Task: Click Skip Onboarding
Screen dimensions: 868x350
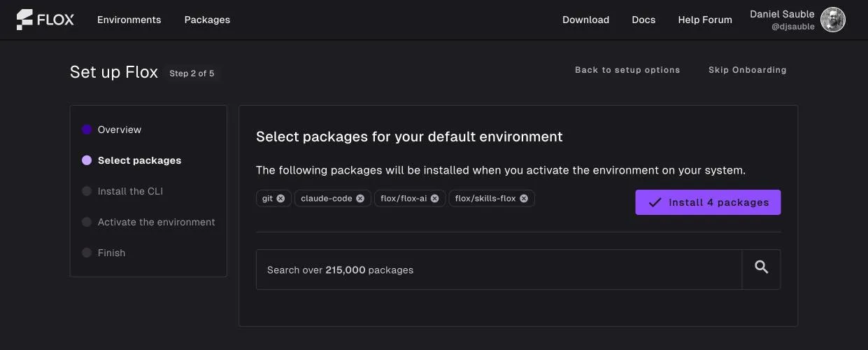Action: [x=747, y=70]
